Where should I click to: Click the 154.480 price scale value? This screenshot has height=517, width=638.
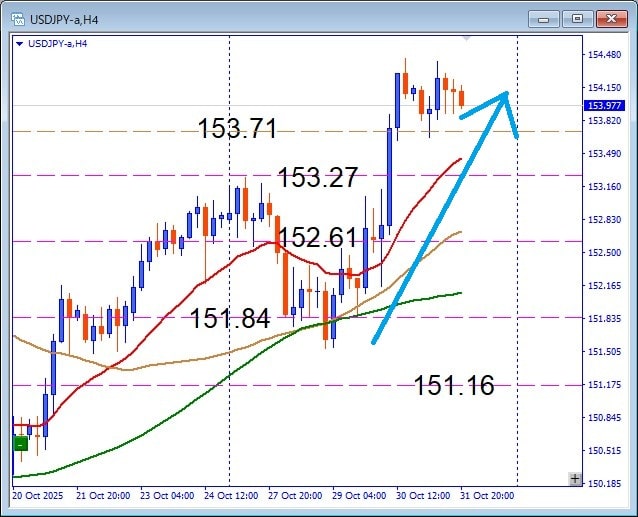click(604, 55)
